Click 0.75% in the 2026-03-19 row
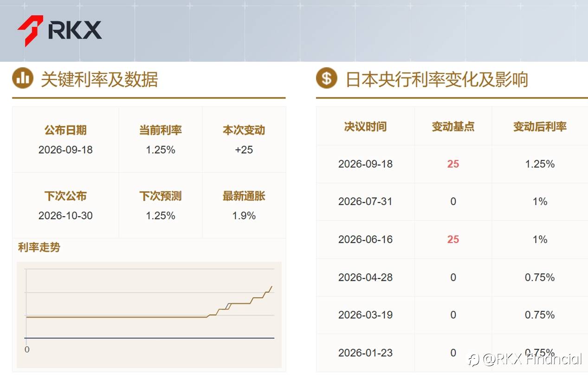Viewport: 588px width, 381px height. tap(540, 315)
